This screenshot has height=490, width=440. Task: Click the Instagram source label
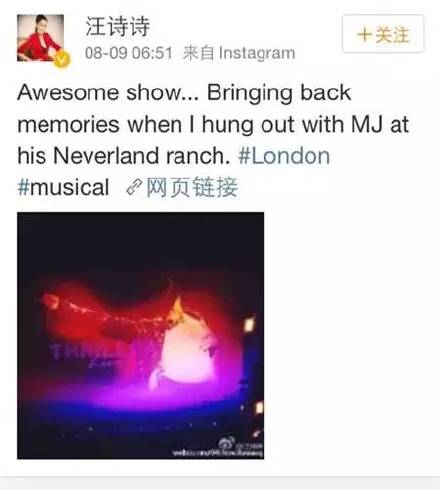pyautogui.click(x=257, y=53)
